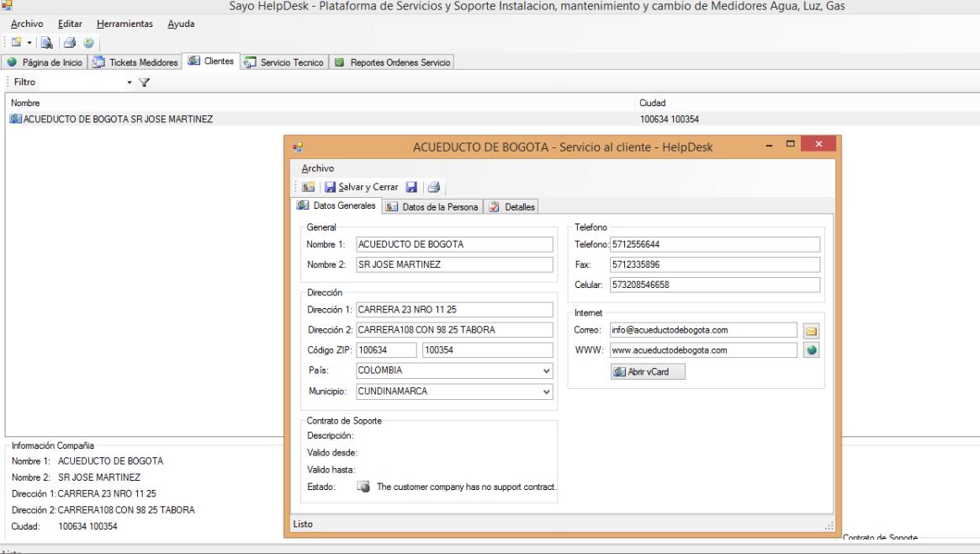Click the send email envelope icon
This screenshot has width=980, height=554.
point(811,331)
